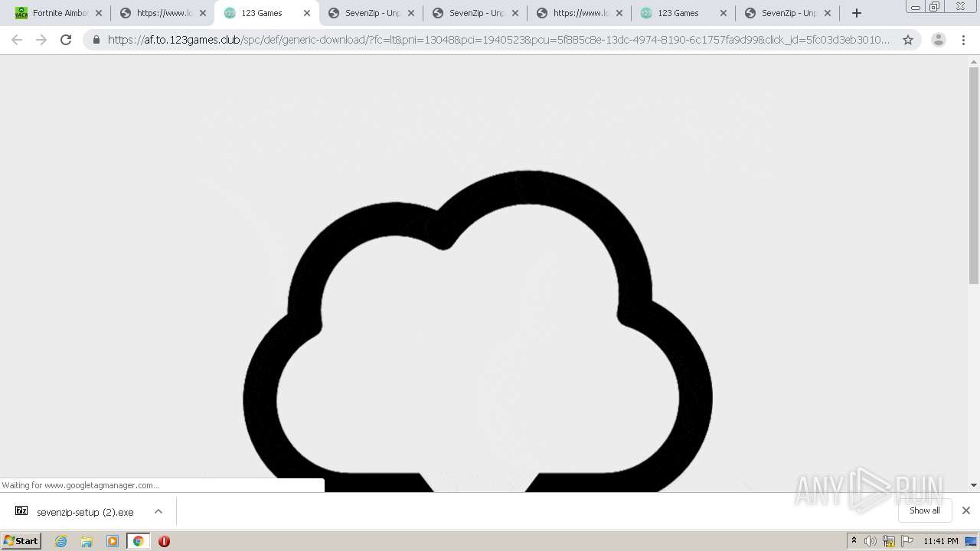Select the active 123 Games tab

(267, 13)
